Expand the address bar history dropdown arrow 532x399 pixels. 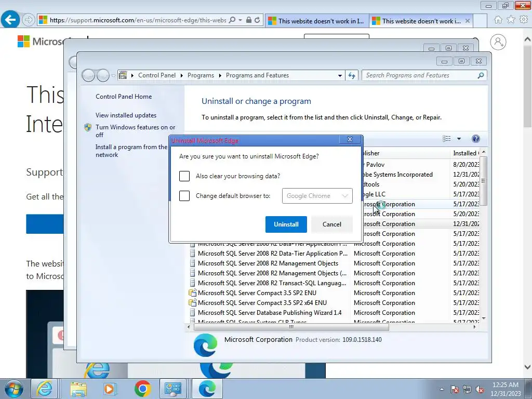(340, 76)
